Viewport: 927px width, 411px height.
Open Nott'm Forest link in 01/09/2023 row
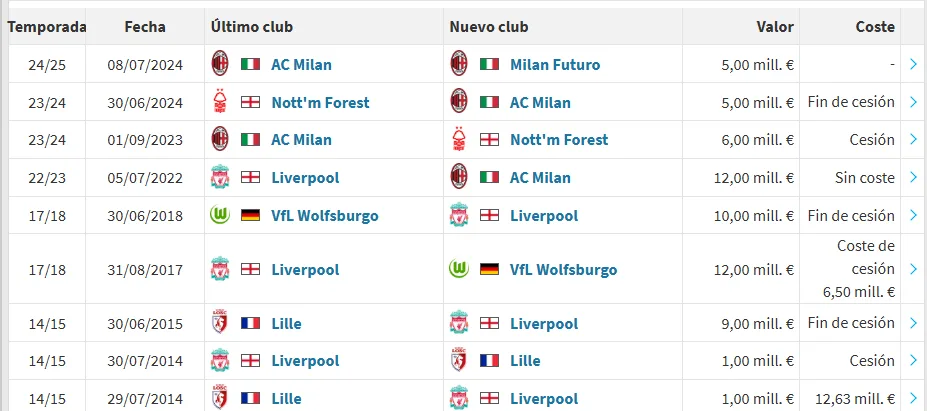[x=559, y=140]
